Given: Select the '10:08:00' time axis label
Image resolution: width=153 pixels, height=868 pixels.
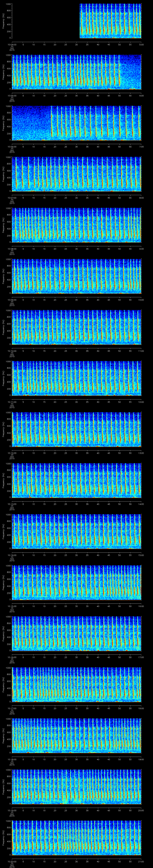Looking at the screenshot, I should click(12, 249).
